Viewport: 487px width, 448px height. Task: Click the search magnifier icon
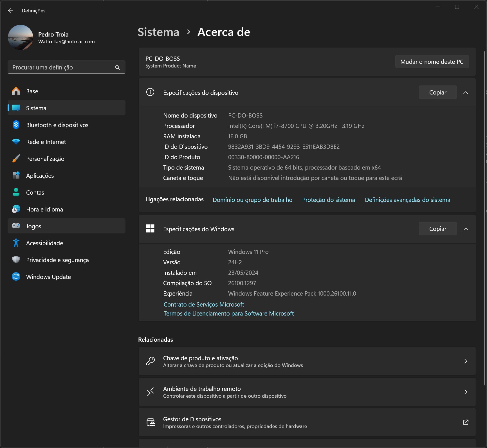117,67
